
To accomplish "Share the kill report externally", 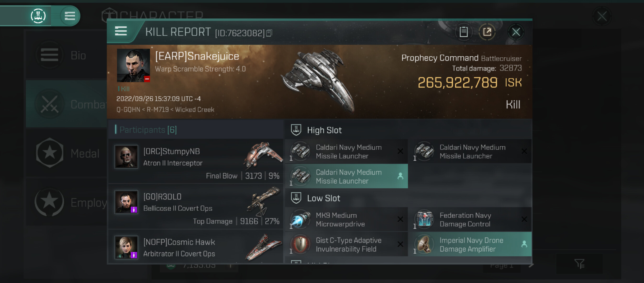I will [x=487, y=32].
